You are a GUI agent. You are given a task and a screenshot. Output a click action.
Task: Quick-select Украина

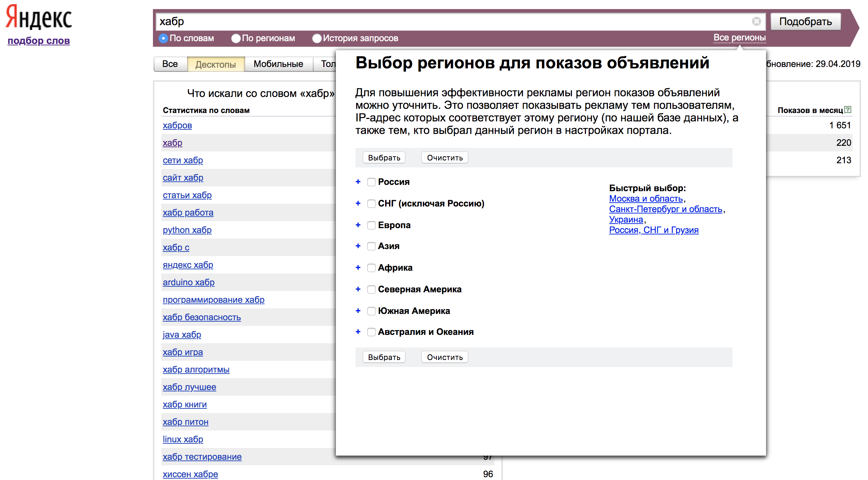click(626, 219)
